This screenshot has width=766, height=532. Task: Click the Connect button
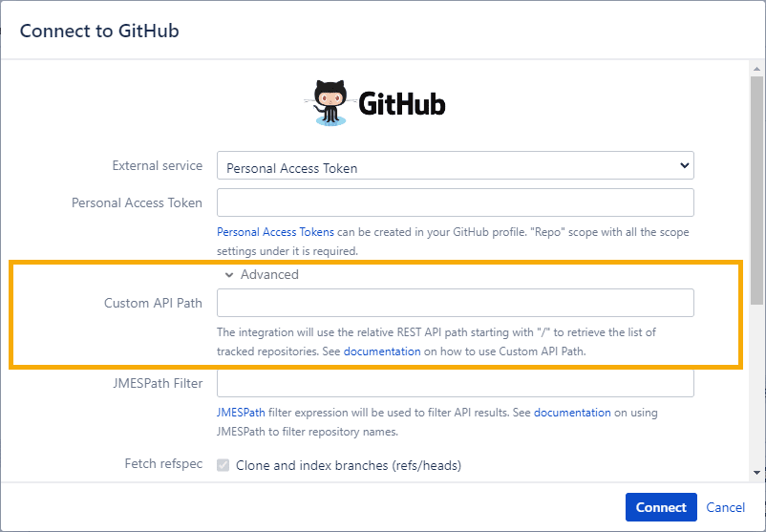coord(661,507)
